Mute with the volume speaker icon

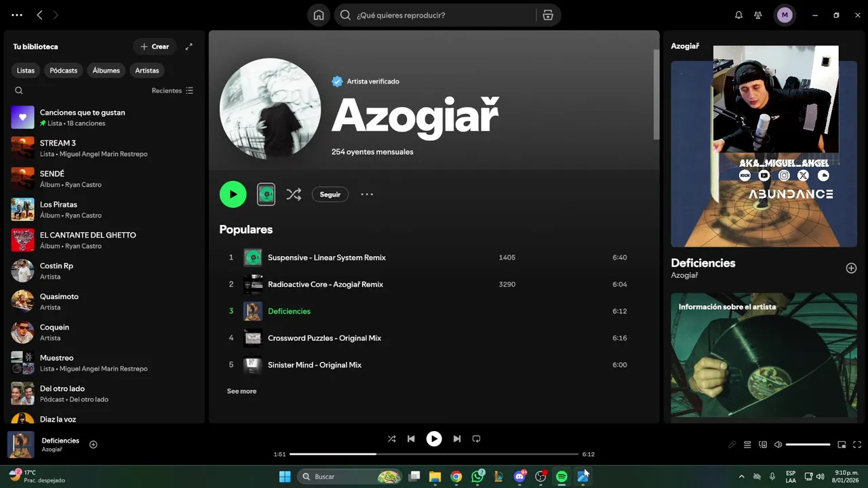[x=778, y=445]
